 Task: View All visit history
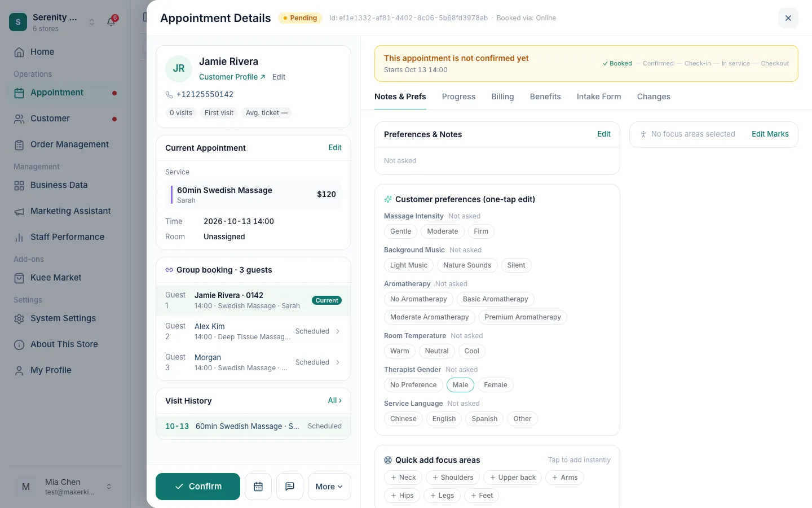point(335,400)
